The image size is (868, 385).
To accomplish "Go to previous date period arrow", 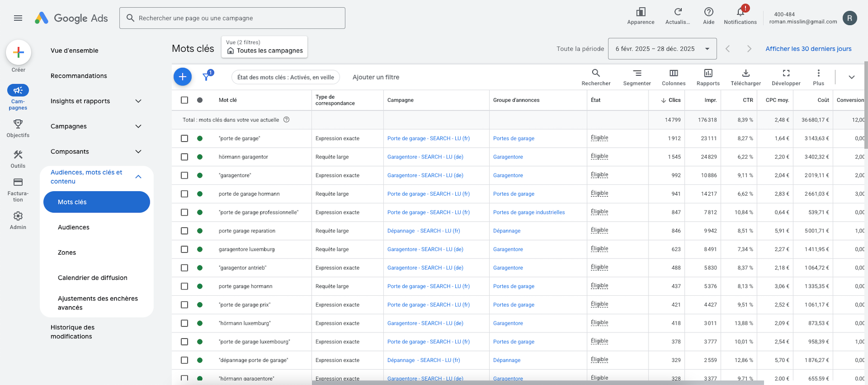I will coord(728,49).
